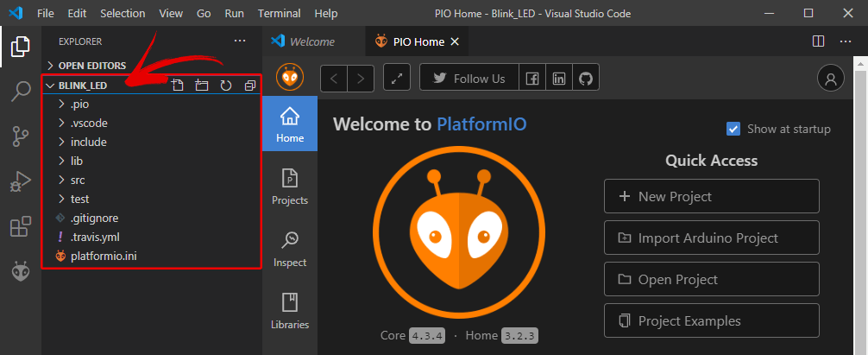The image size is (868, 355).
Task: Open PlatformIO alien icon in activity bar
Action: coord(20,272)
